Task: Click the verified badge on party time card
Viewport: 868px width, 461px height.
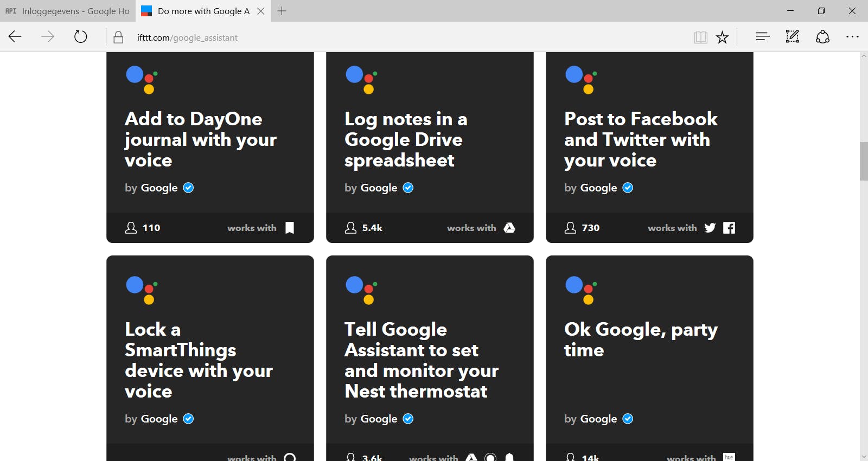Action: click(x=628, y=419)
